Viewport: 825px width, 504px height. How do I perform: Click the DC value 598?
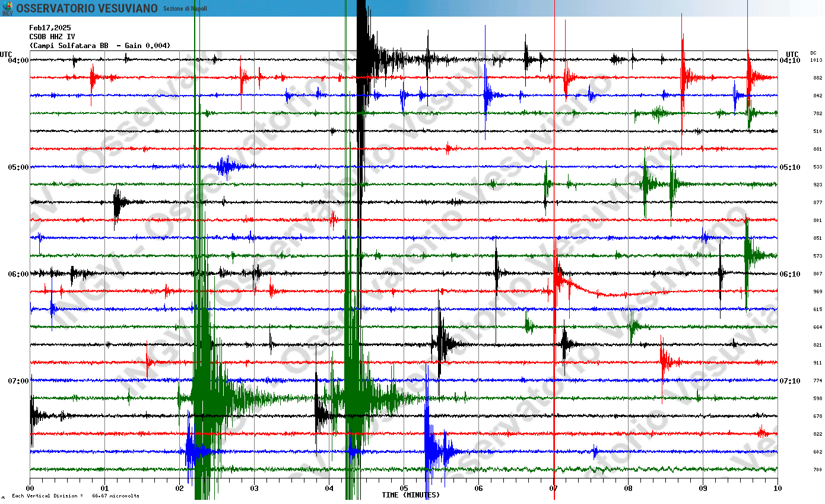pos(817,398)
